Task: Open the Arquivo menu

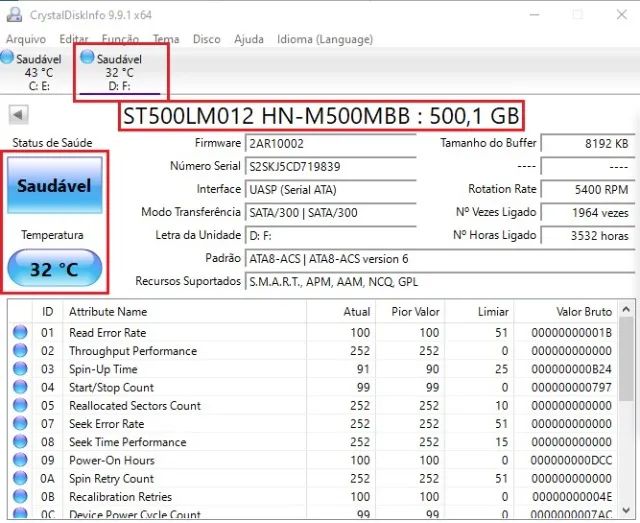Action: point(26,39)
